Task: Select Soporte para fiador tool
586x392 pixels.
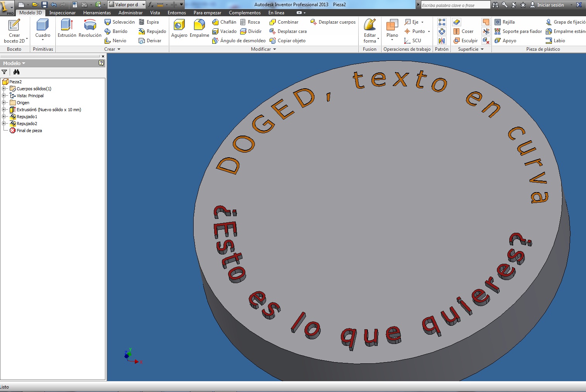Action: coord(518,31)
